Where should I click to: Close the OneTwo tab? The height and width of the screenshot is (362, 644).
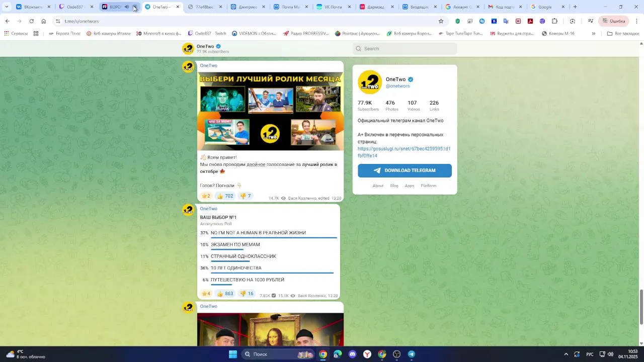point(178,7)
